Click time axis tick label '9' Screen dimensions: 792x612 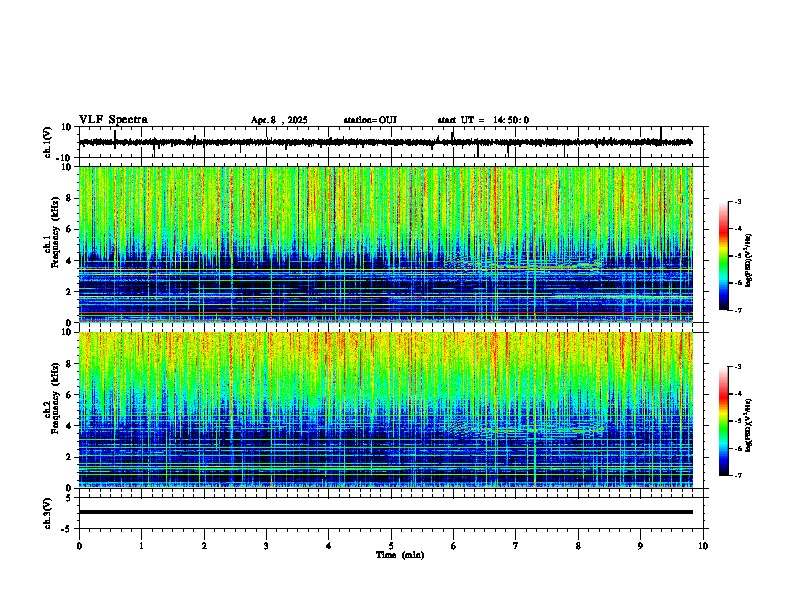tap(640, 546)
